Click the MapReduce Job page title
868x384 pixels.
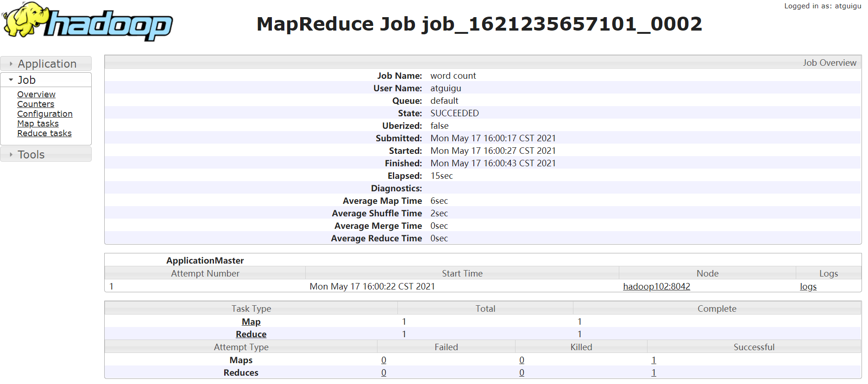tap(479, 24)
